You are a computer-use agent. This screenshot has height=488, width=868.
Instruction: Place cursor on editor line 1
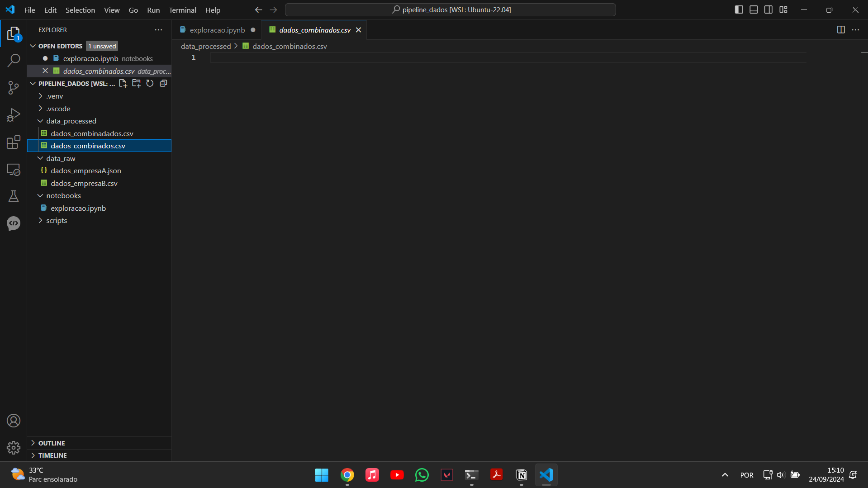coord(508,57)
